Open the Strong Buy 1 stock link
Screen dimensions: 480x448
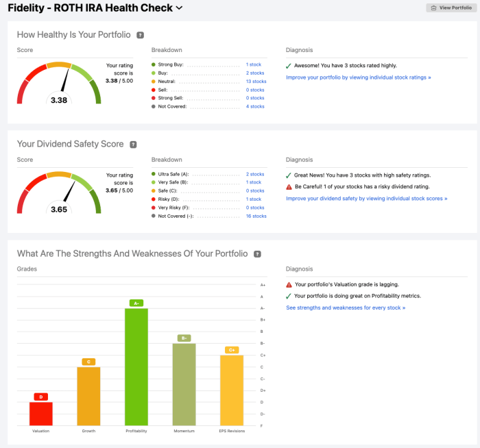click(x=254, y=64)
